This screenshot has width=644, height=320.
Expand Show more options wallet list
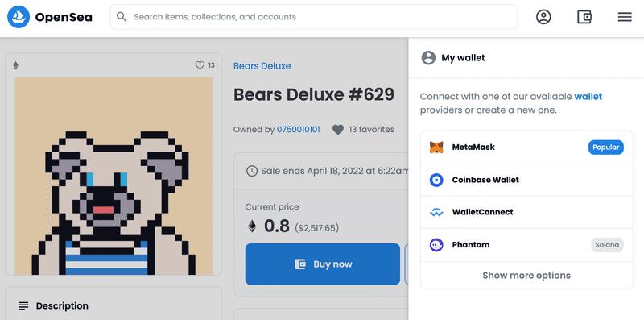coord(526,275)
